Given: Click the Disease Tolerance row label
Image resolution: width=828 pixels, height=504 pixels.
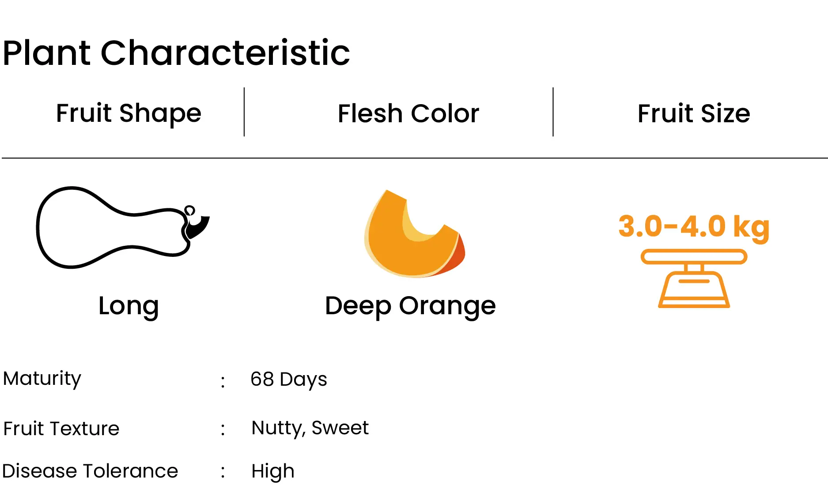Looking at the screenshot, I should (x=90, y=471).
